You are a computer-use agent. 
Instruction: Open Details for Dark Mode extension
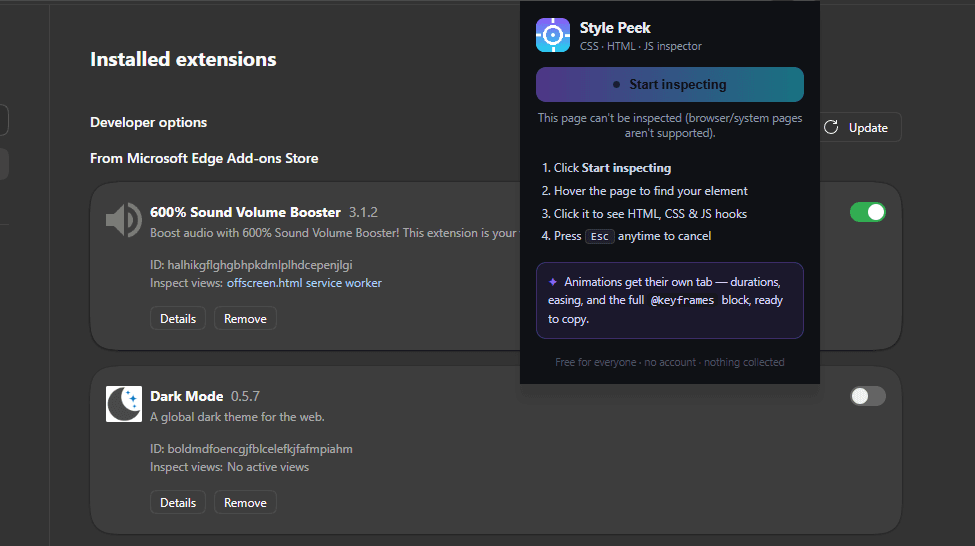178,502
